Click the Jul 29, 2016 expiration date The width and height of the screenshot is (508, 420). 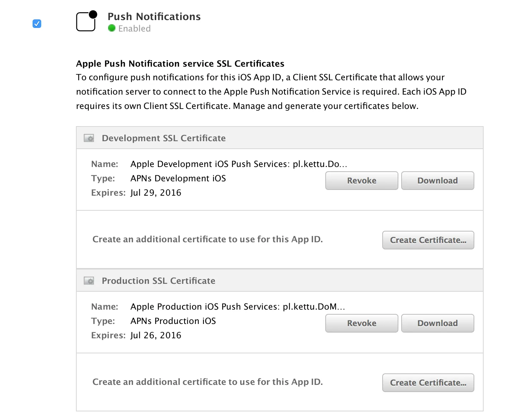pyautogui.click(x=156, y=193)
